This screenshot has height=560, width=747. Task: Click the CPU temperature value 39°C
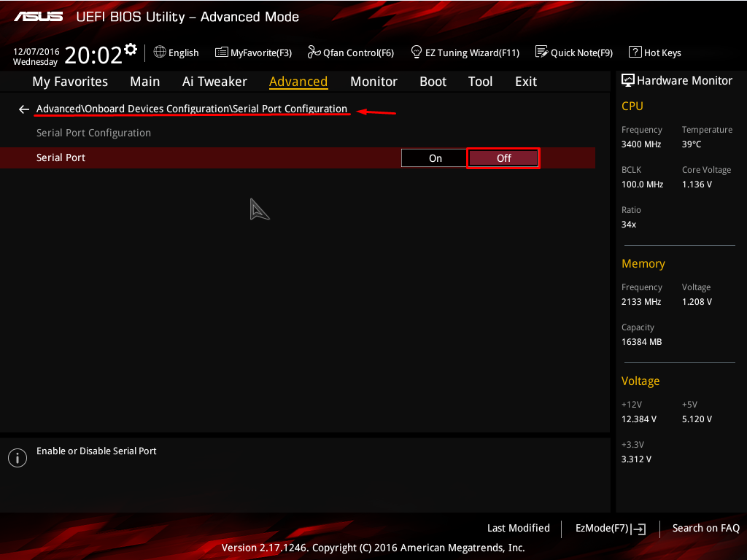(692, 144)
